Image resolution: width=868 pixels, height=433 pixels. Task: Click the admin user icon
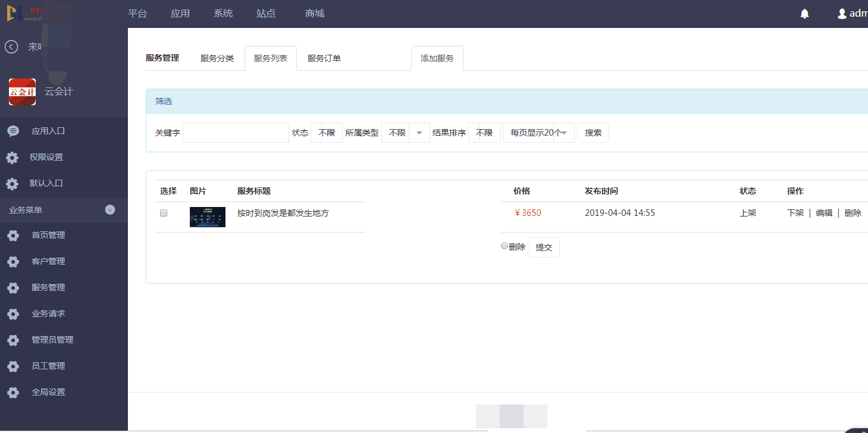pyautogui.click(x=841, y=13)
